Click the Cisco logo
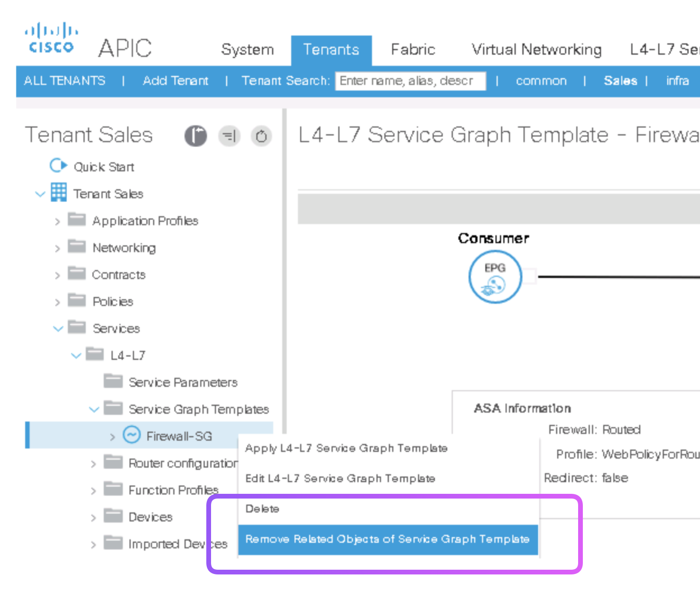 point(51,39)
